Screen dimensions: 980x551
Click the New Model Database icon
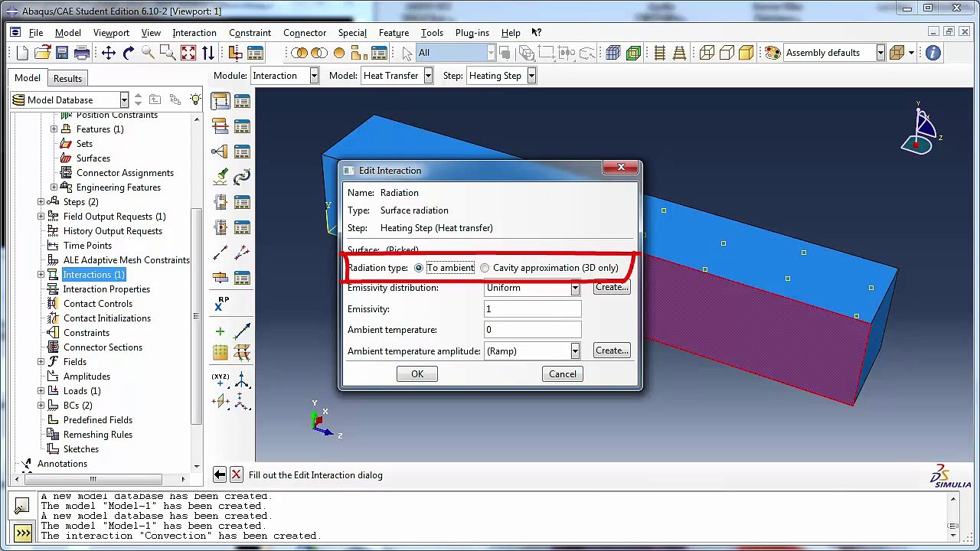point(22,53)
